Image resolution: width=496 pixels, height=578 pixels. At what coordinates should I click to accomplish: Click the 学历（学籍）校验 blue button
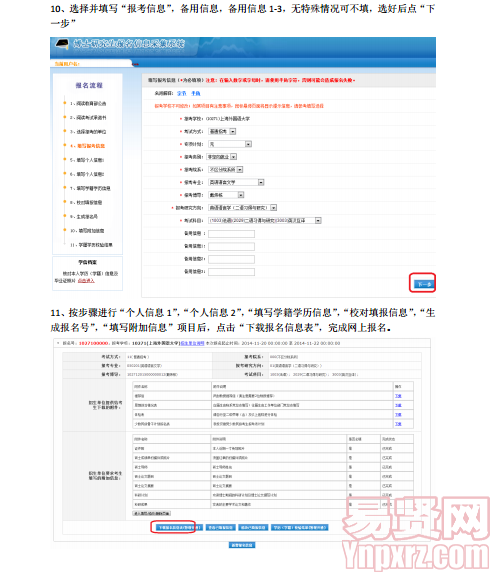300,527
